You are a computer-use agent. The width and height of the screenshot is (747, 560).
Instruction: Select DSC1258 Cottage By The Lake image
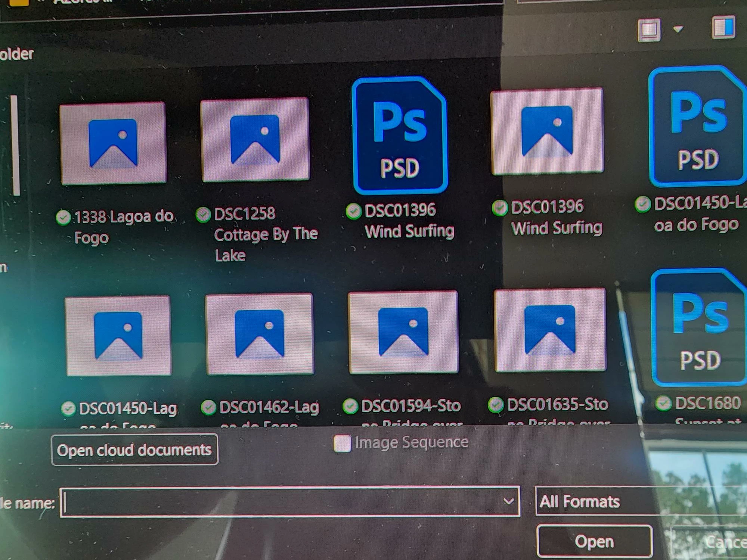(x=255, y=140)
